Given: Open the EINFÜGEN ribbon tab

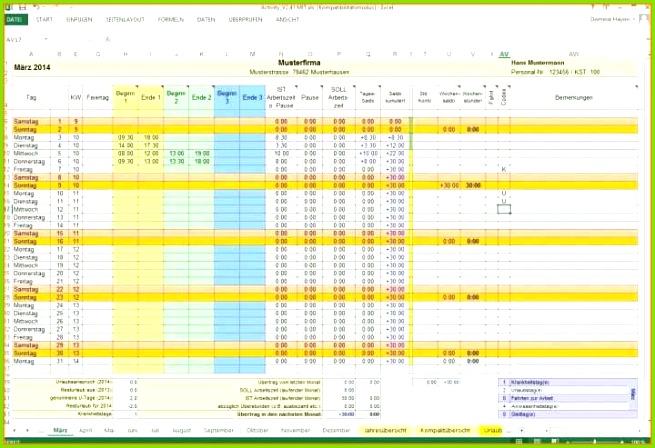Looking at the screenshot, I should click(79, 20).
